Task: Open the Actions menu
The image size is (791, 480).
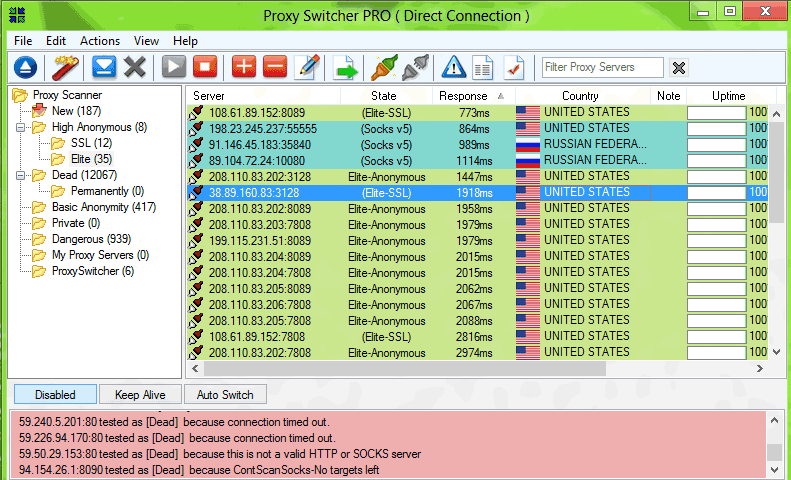Action: (100, 41)
